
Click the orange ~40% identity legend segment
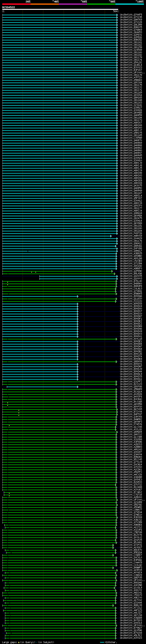(x=45, y=4)
